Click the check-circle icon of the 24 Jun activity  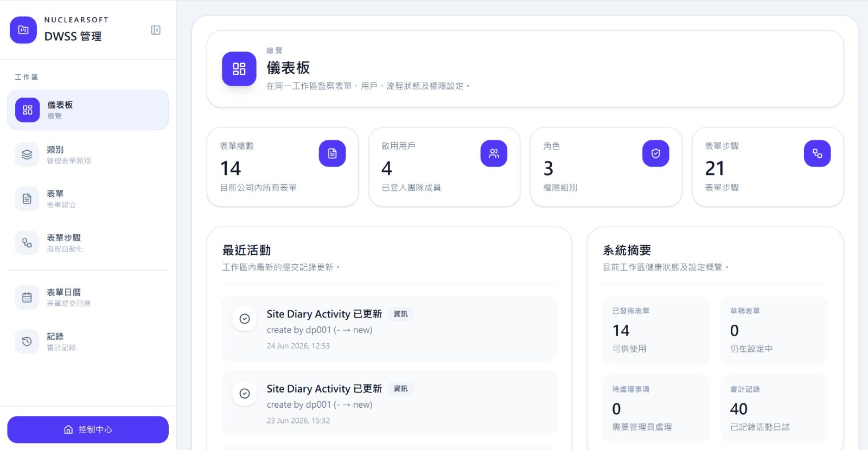245,319
